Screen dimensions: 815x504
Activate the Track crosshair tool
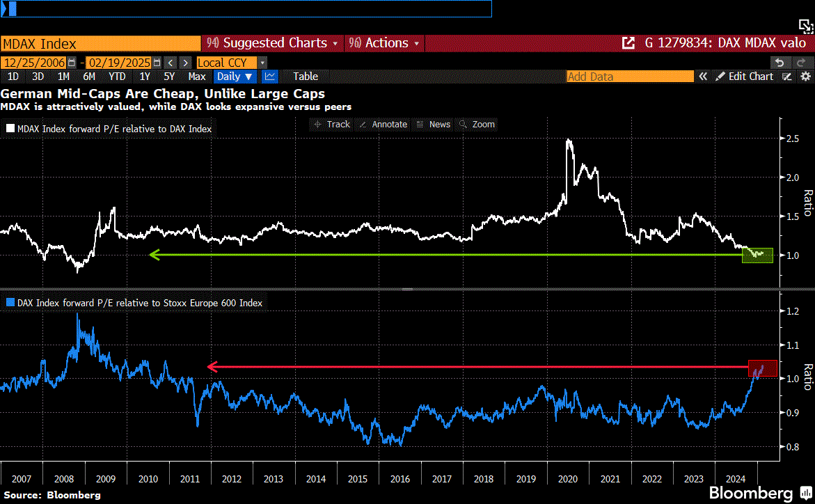(x=332, y=125)
